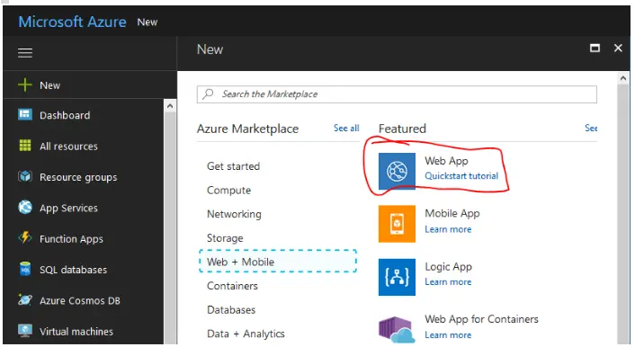Open Azure Cosmos DB label
644x356 pixels.
coord(80,300)
